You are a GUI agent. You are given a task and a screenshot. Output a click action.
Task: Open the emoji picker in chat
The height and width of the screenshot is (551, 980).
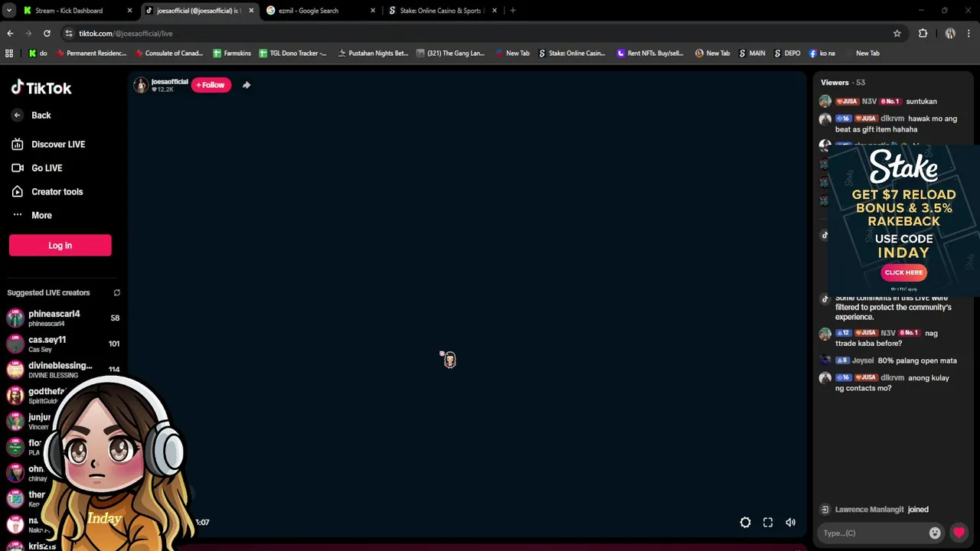point(935,533)
